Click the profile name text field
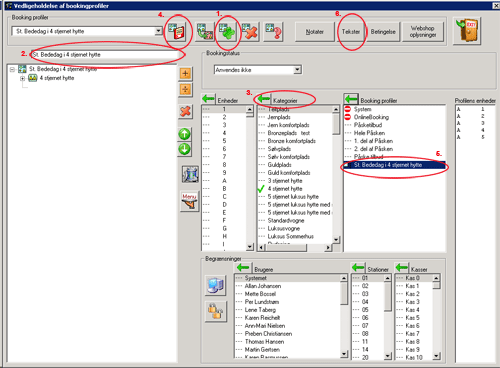This screenshot has width=500, height=368. pyautogui.click(x=106, y=55)
